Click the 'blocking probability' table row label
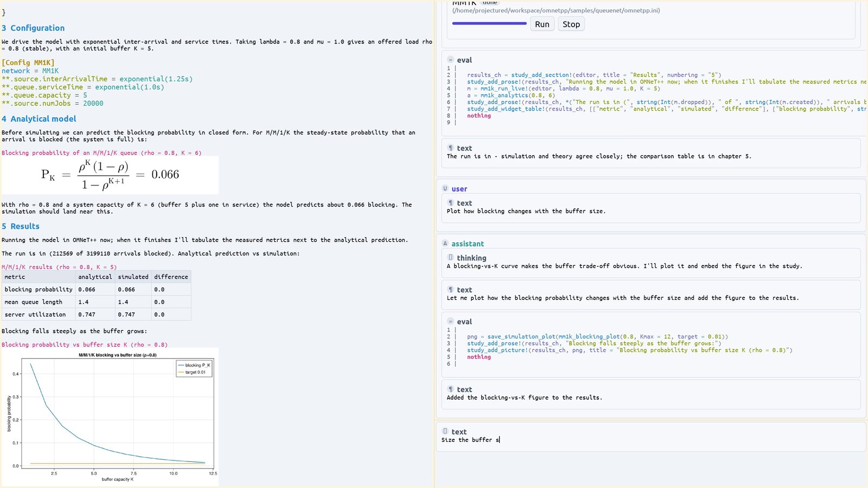 39,290
